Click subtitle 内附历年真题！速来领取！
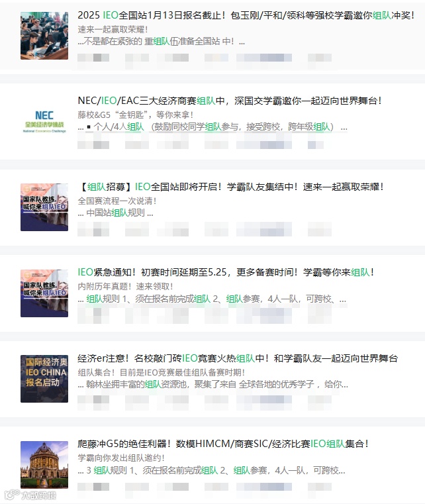 (125, 286)
